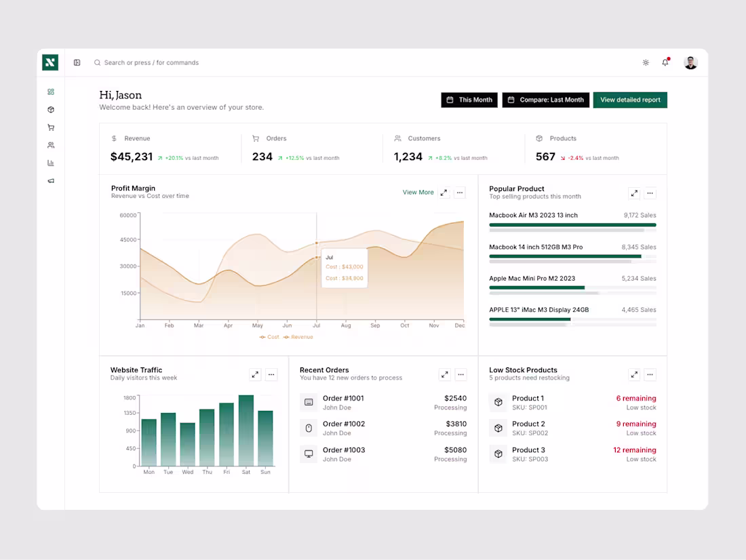The image size is (746, 560).
Task: Open the Popular Product options menu
Action: tap(650, 193)
